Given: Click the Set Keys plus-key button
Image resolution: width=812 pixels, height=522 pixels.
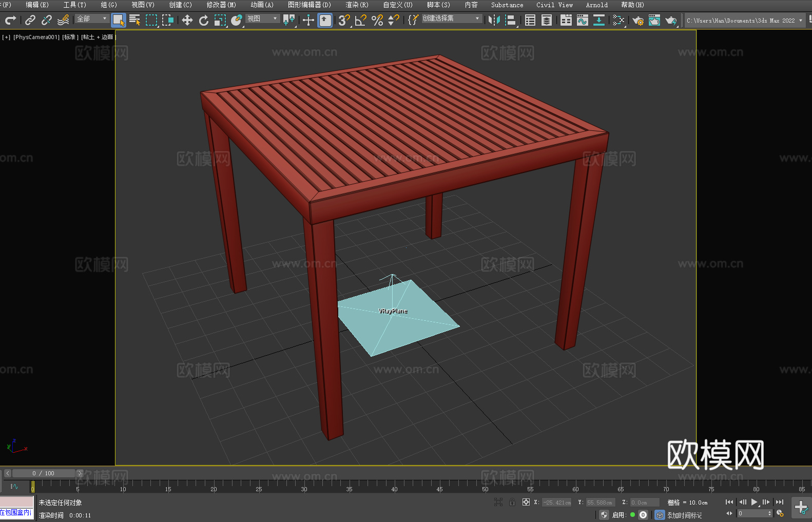Looking at the screenshot, I should (x=801, y=508).
